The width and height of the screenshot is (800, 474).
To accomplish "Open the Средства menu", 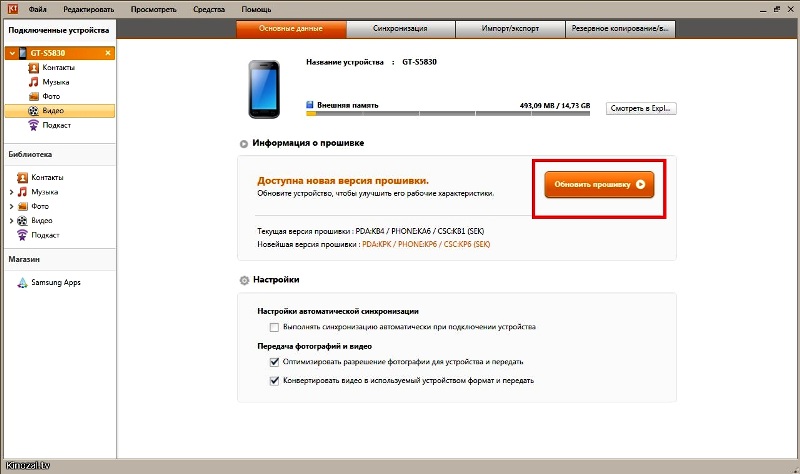I will pyautogui.click(x=209, y=9).
